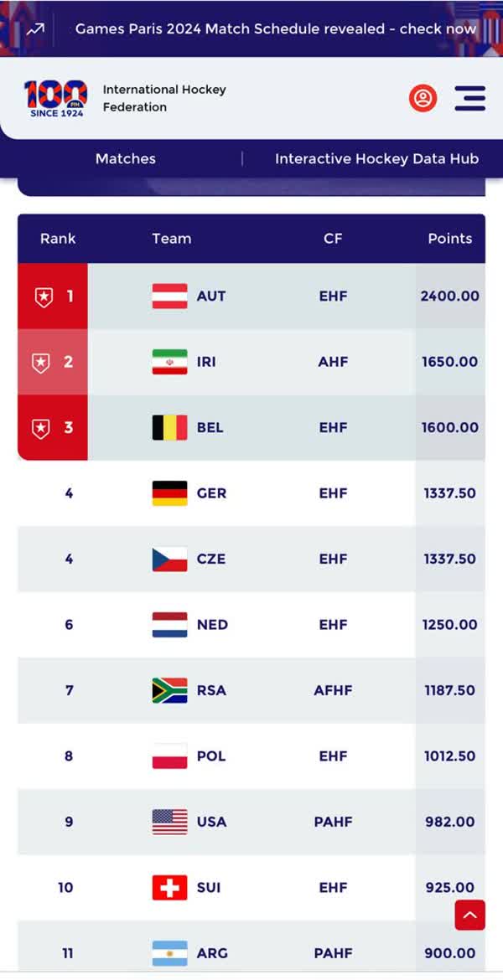Click the FIH 100 Since 1924 logo

(55, 96)
